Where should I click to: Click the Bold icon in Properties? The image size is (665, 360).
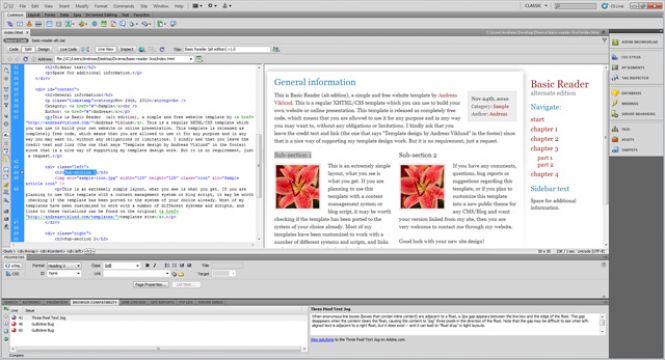tap(147, 265)
